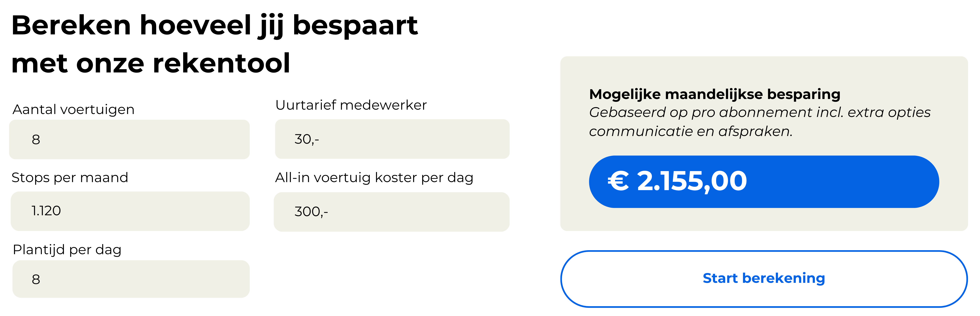Focus the All-in voertuig koster per dag field

coord(391,212)
